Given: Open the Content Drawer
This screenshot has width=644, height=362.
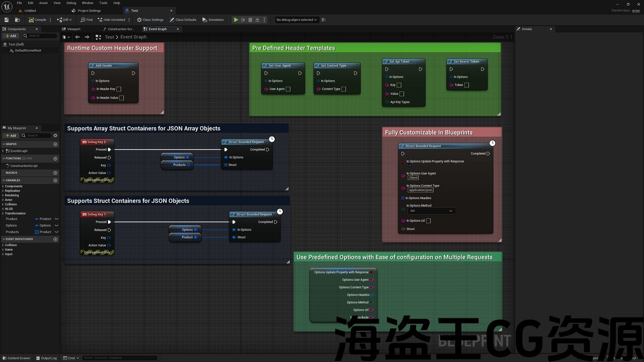Looking at the screenshot, I should coord(16,358).
